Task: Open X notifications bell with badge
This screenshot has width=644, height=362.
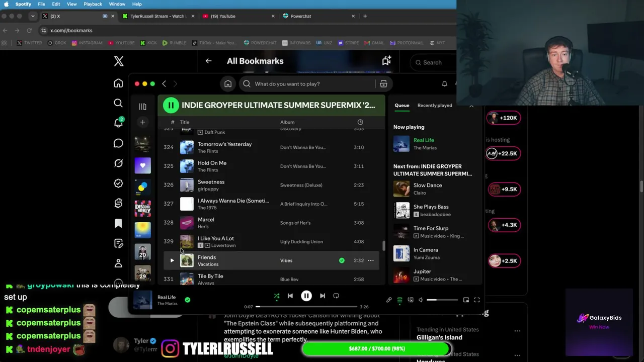Action: (119, 123)
